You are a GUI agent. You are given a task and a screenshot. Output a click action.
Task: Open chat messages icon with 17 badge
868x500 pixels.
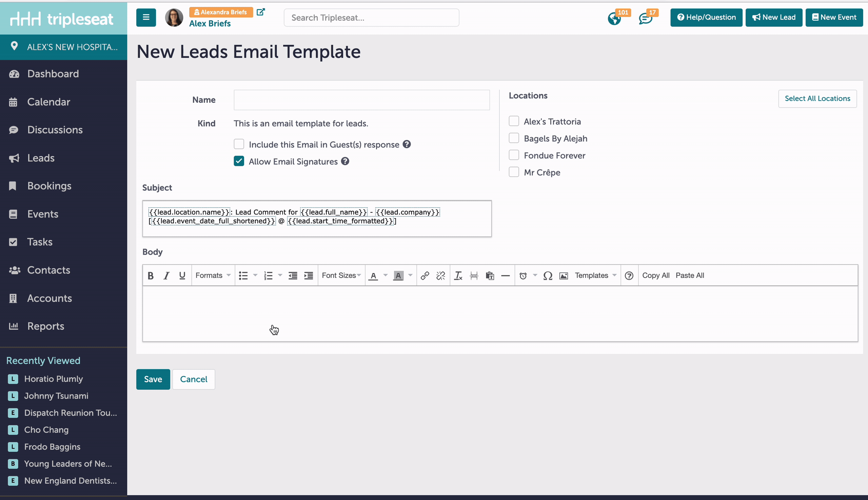click(645, 19)
